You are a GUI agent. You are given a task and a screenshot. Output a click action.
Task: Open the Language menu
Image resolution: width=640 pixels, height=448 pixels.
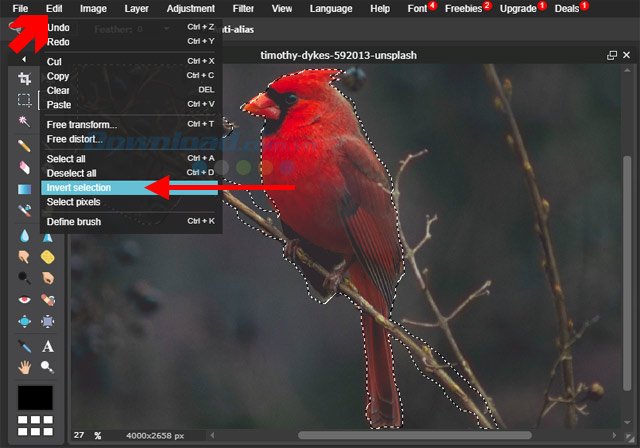pyautogui.click(x=331, y=9)
